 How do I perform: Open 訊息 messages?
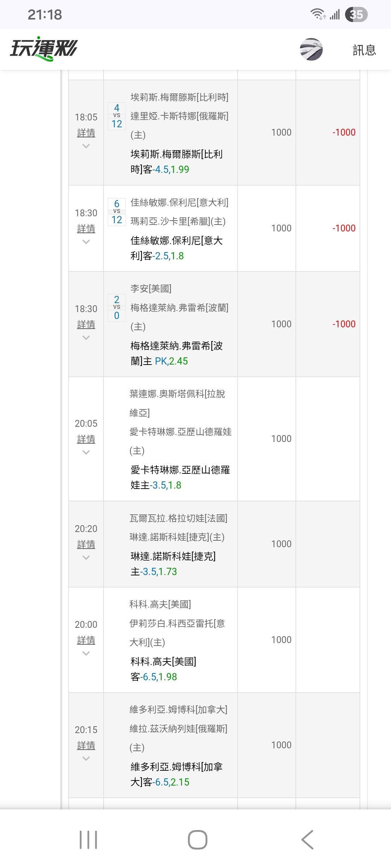point(364,50)
